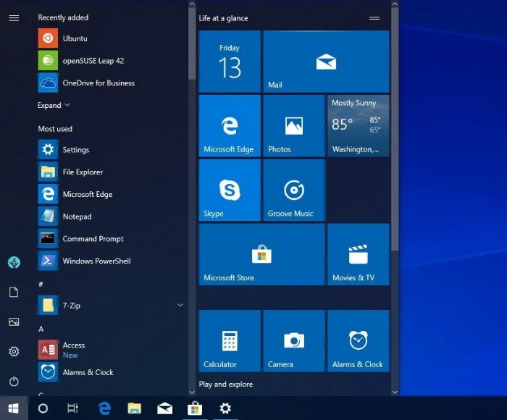
Task: Open the Microsoft Edge tile
Action: 230,126
